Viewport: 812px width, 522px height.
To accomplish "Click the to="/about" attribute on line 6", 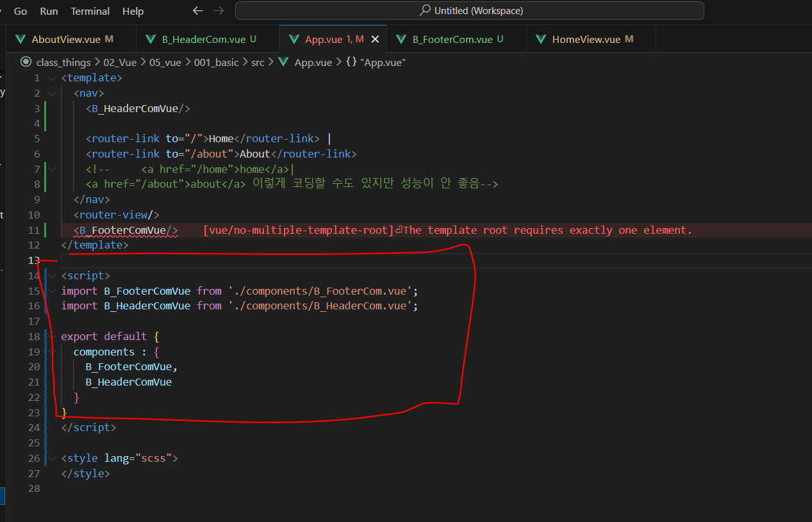I will (199, 154).
